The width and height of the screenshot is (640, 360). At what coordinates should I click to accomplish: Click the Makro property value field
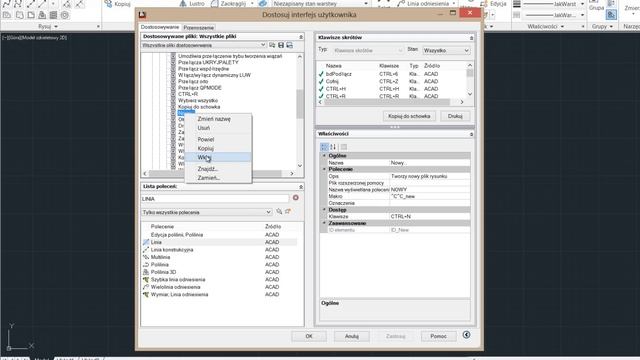pyautogui.click(x=430, y=196)
